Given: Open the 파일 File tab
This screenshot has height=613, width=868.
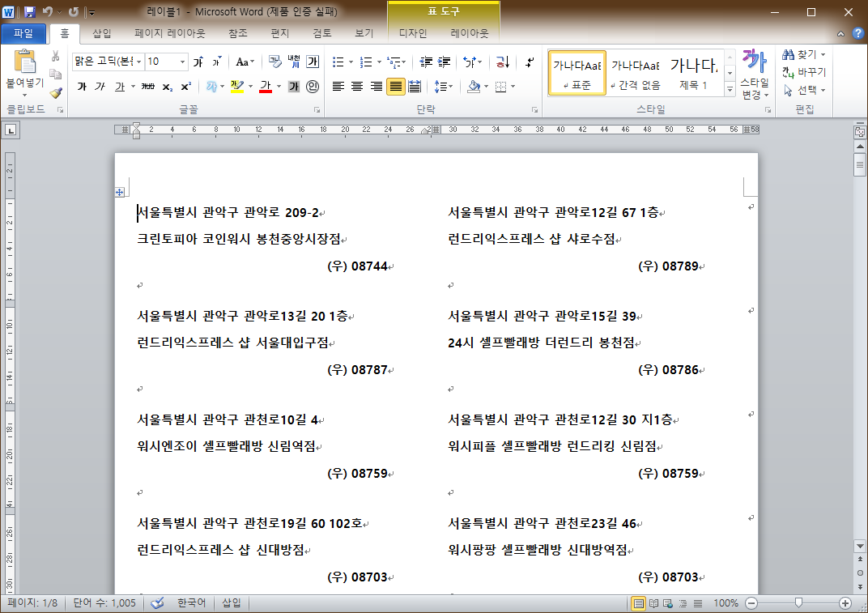Looking at the screenshot, I should (x=23, y=33).
